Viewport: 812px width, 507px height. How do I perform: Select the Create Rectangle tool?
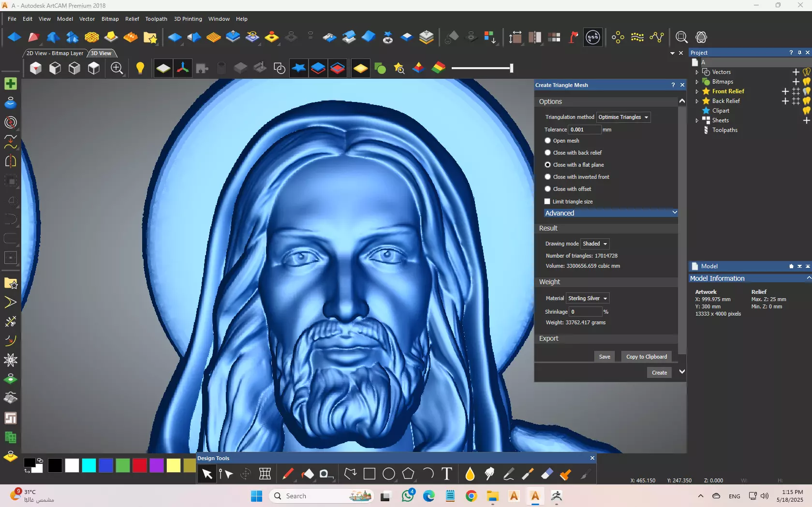pyautogui.click(x=369, y=474)
